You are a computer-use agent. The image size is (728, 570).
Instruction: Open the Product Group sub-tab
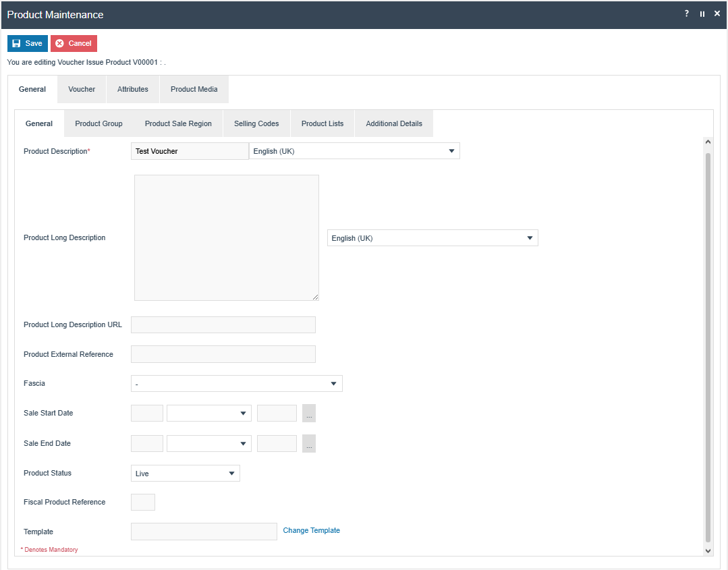coord(99,123)
